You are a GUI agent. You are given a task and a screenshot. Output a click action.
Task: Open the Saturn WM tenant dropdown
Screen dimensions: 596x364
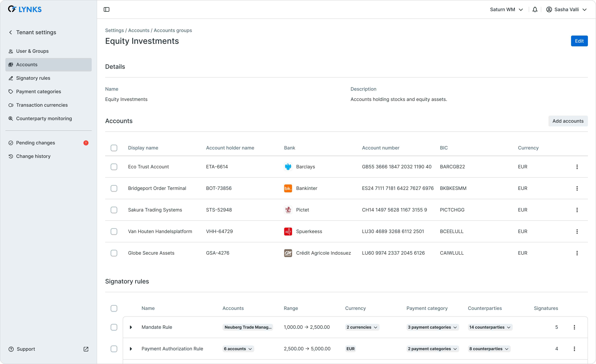tap(506, 9)
